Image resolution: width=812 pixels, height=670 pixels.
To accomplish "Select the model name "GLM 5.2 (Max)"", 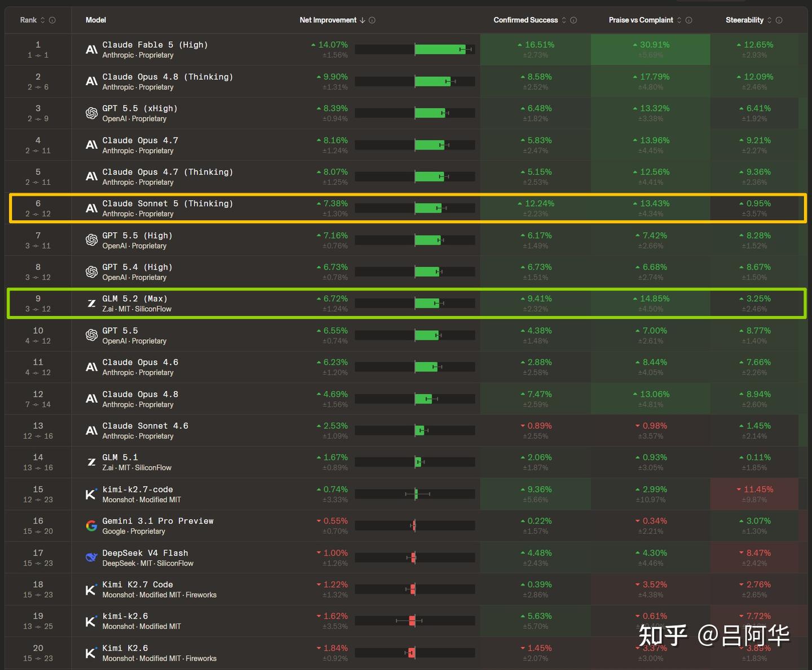I will tap(135, 299).
